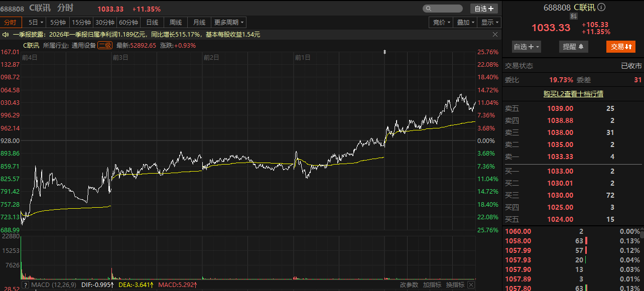Viewport: 644px width, 291px height.
Task: Click 换指标 to change the indicator
Action: point(455,285)
